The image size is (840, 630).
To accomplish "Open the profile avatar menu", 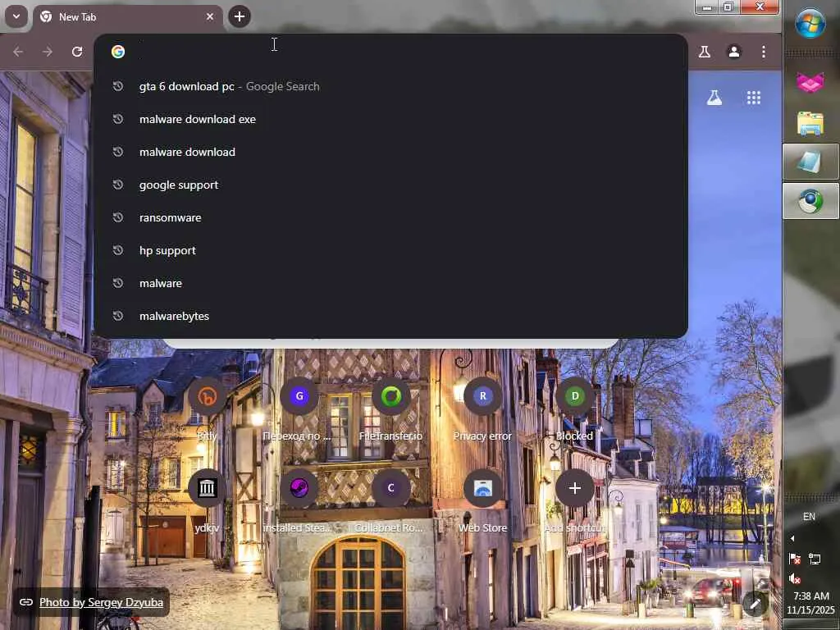I will click(x=734, y=52).
